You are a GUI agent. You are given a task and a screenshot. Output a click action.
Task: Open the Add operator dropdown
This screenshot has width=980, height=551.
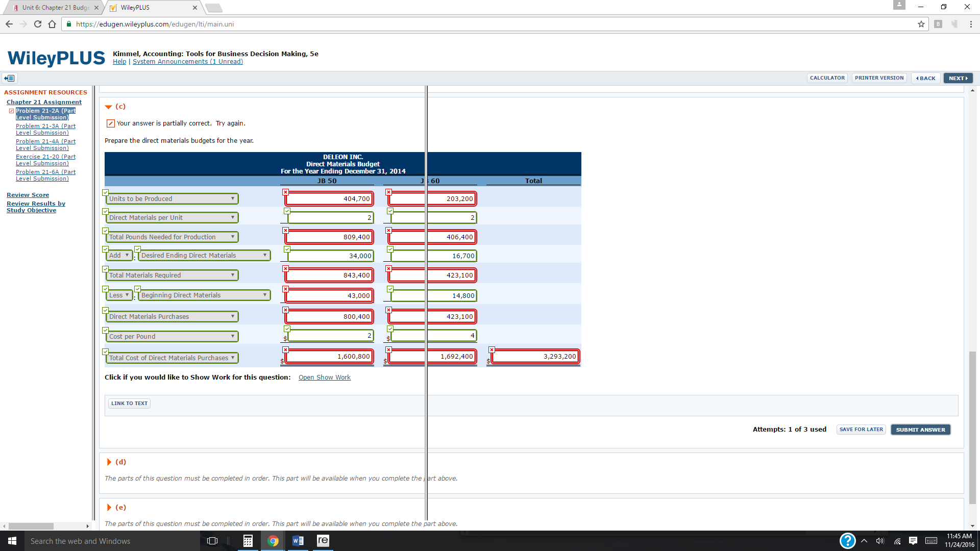[x=119, y=256]
